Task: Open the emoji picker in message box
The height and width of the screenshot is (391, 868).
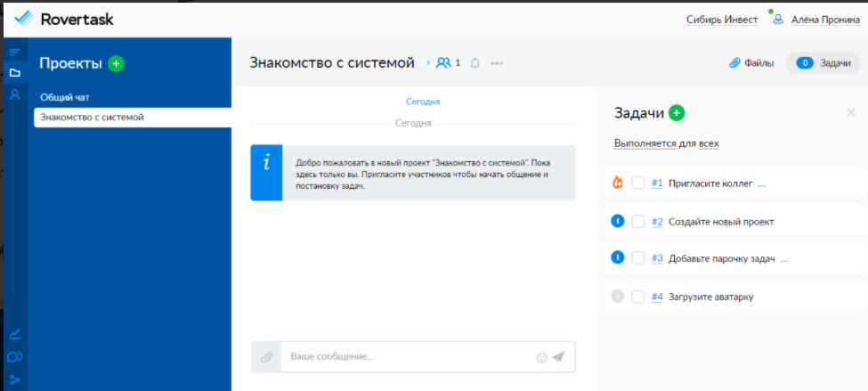Action: [x=542, y=358]
